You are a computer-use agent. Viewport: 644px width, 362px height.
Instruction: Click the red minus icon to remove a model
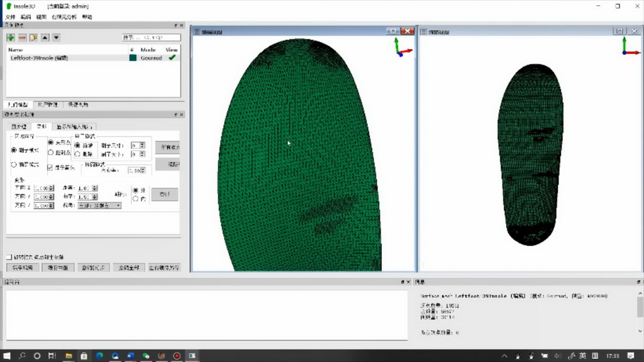point(22,38)
